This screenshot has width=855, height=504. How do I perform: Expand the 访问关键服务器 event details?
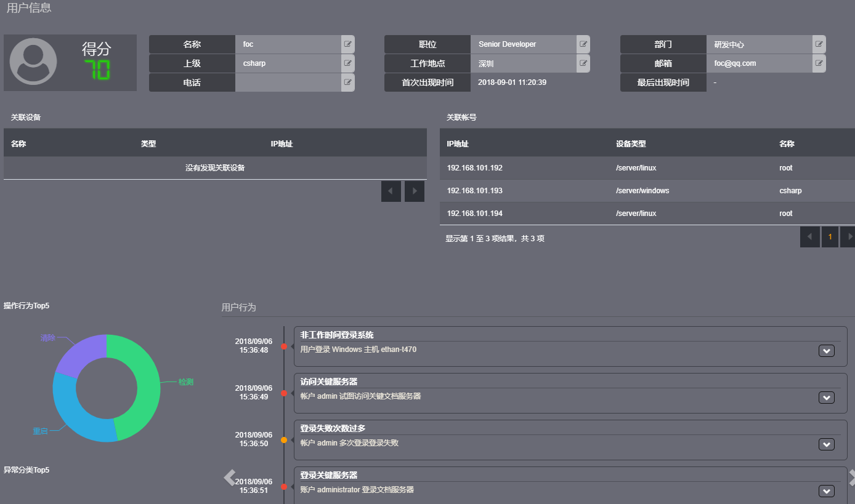[x=826, y=398]
